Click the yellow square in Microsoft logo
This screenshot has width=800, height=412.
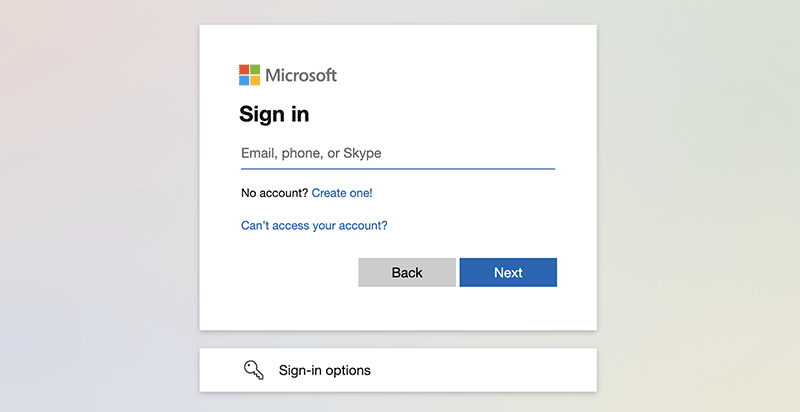(255, 80)
